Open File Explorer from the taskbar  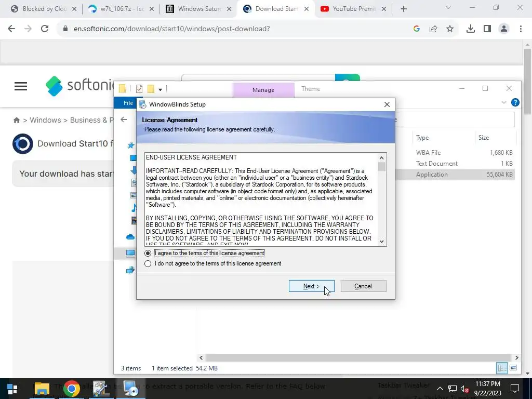click(42, 389)
